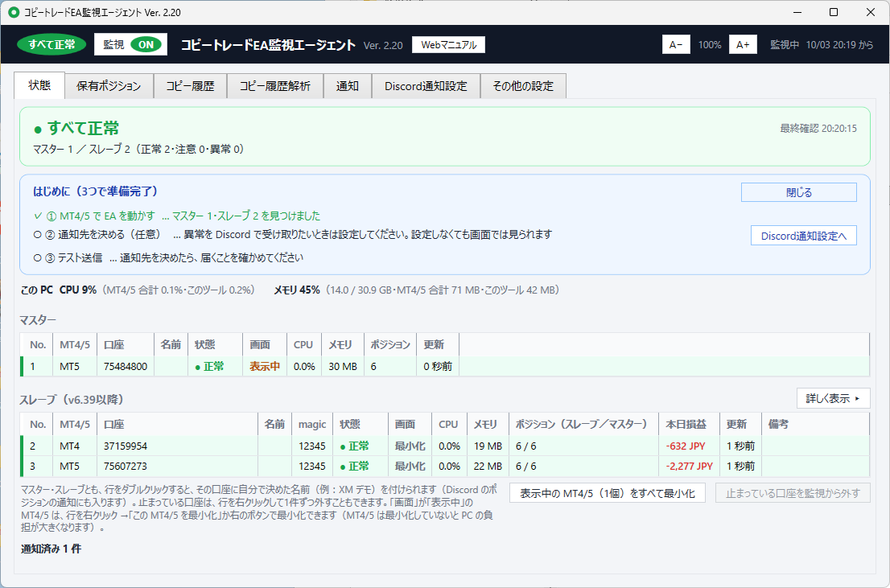Image resolution: width=890 pixels, height=588 pixels.
Task: Click the すべて正常 status badge in the header
Action: pos(52,45)
